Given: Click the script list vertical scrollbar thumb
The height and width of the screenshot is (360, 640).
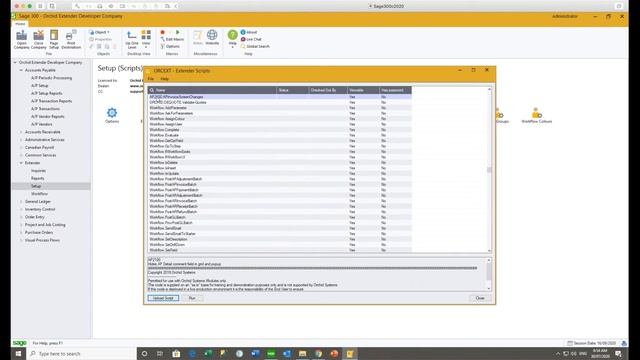Looking at the screenshot, I should (489, 170).
